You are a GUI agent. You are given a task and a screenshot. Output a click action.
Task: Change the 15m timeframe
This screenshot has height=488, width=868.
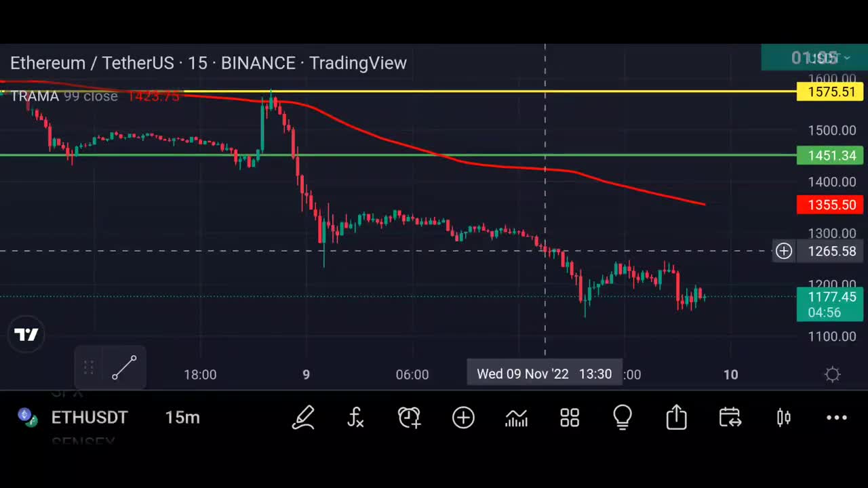[182, 418]
